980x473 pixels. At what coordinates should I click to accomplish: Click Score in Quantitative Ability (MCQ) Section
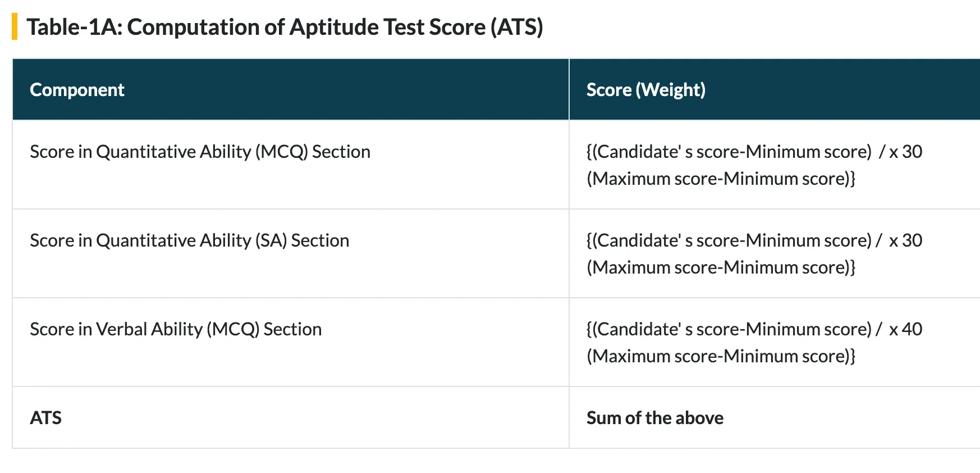tap(200, 152)
